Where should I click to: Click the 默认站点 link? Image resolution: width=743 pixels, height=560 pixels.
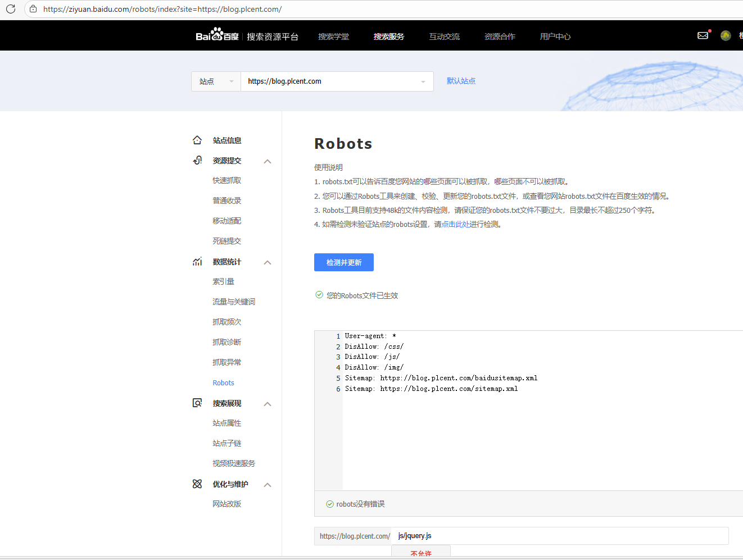click(x=461, y=81)
